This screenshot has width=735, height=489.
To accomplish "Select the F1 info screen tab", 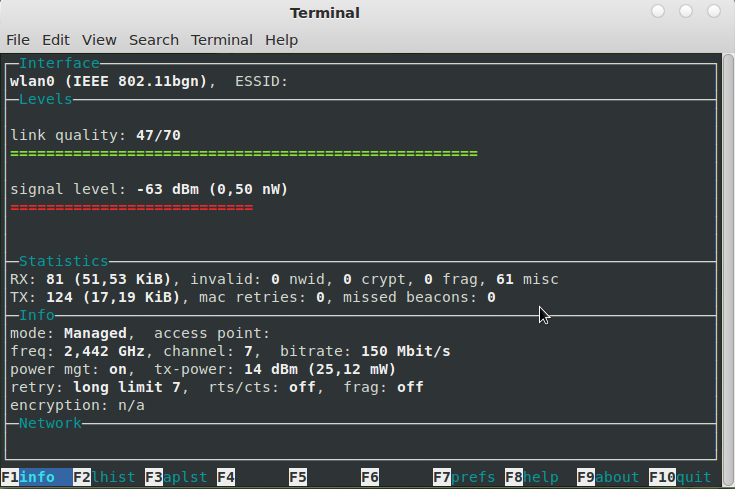I will [37, 477].
